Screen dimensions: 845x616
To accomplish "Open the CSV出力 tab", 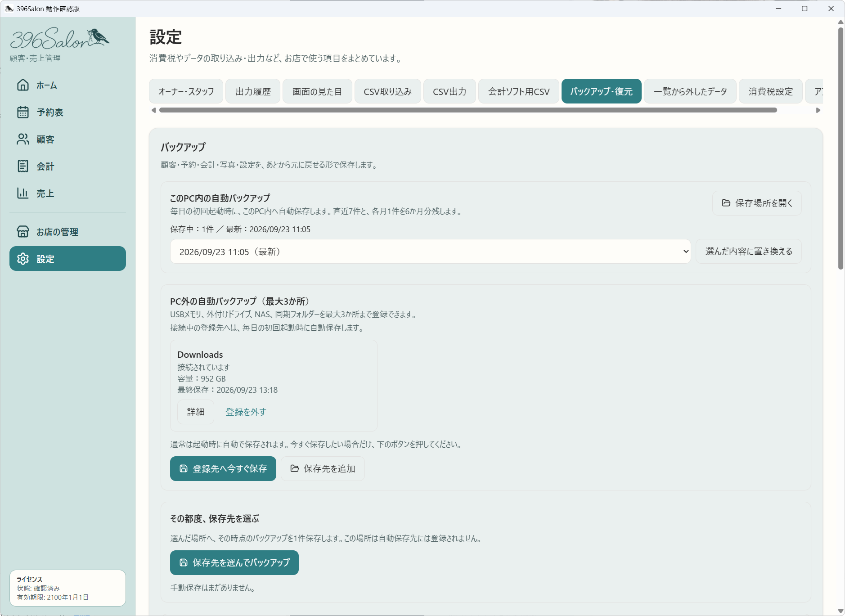I will pos(449,91).
